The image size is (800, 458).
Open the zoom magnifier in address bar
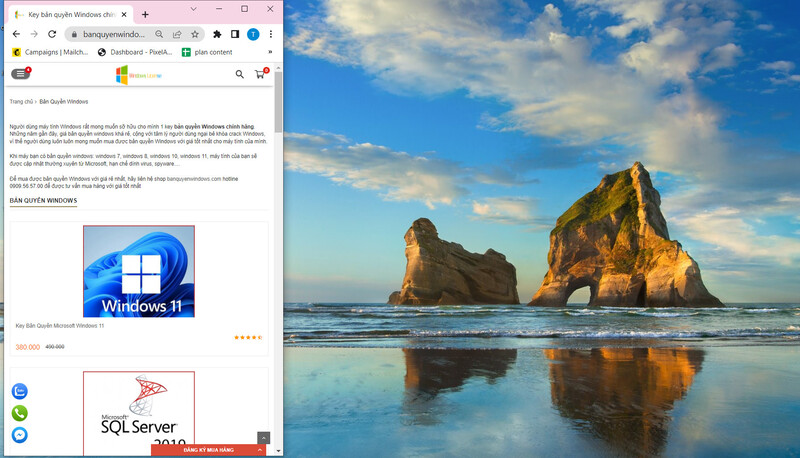point(159,34)
